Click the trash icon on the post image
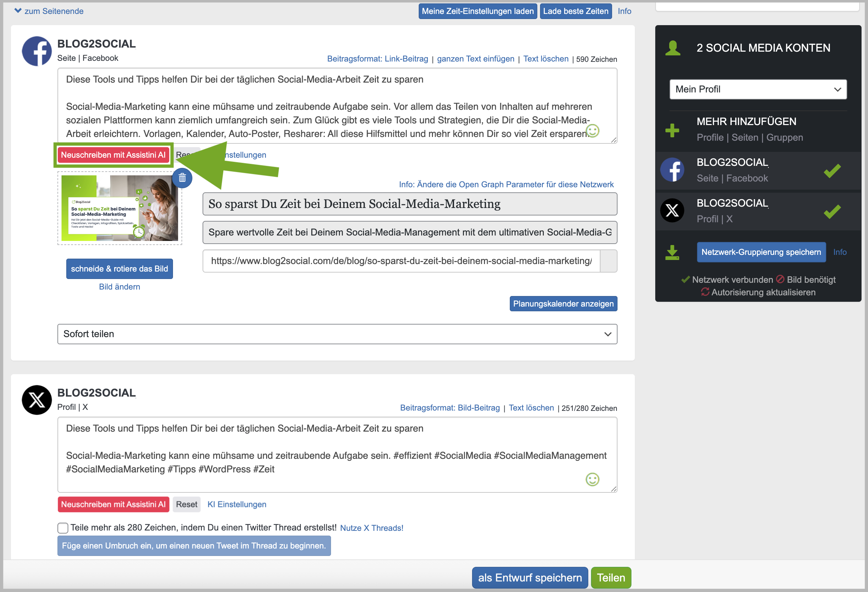The image size is (868, 592). point(182,178)
